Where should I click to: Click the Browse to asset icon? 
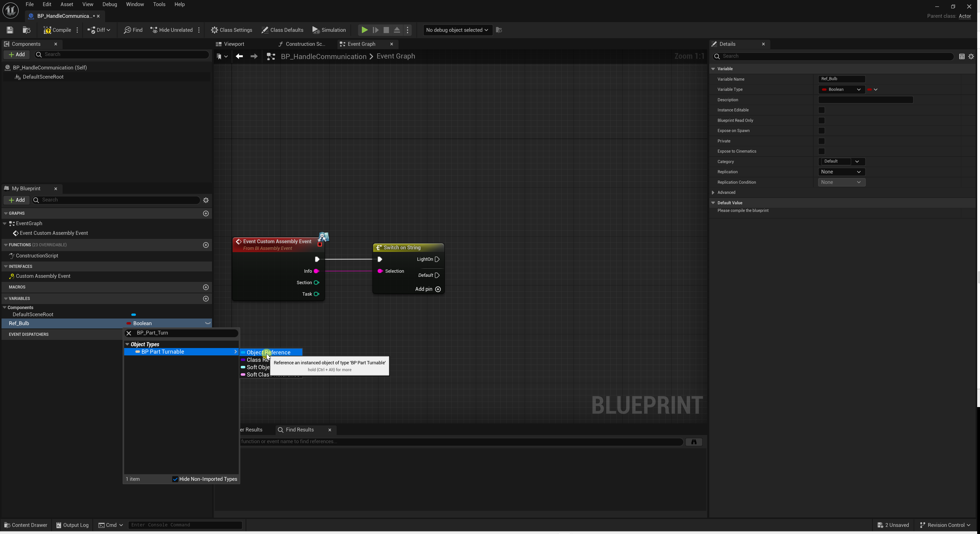click(x=26, y=30)
